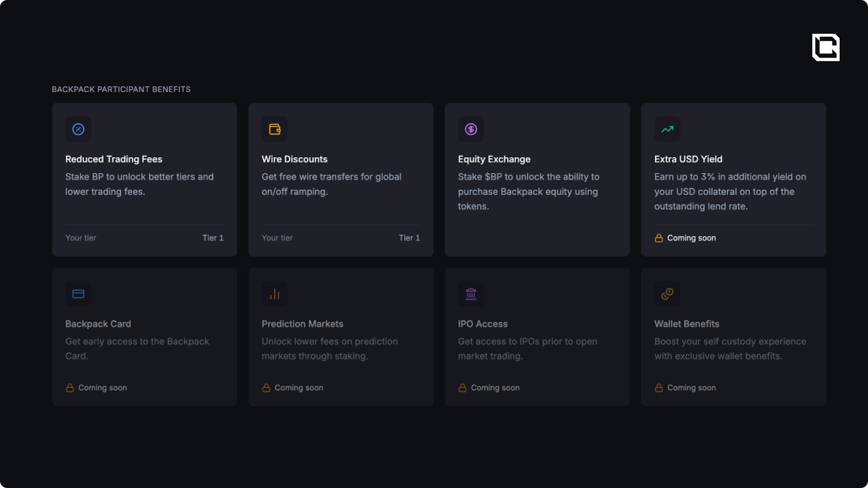Click Coming soon label under IPO Access
The height and width of the screenshot is (488, 868).
(x=495, y=388)
